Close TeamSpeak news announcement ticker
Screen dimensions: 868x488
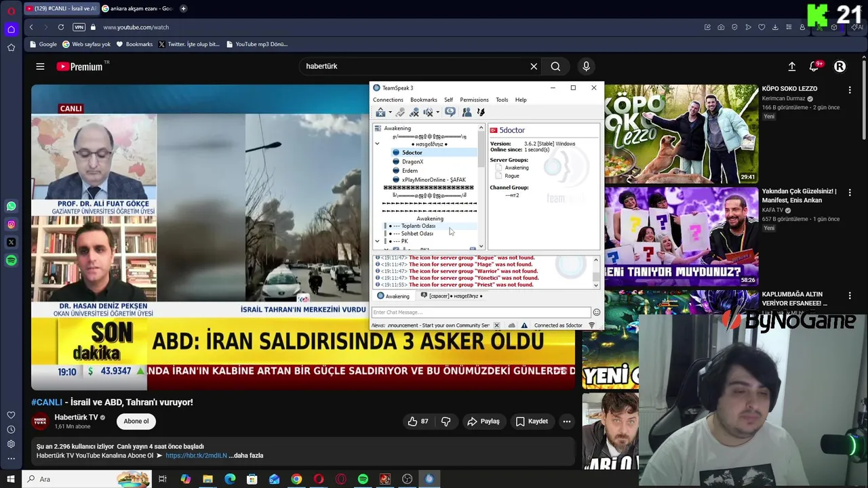tap(496, 325)
